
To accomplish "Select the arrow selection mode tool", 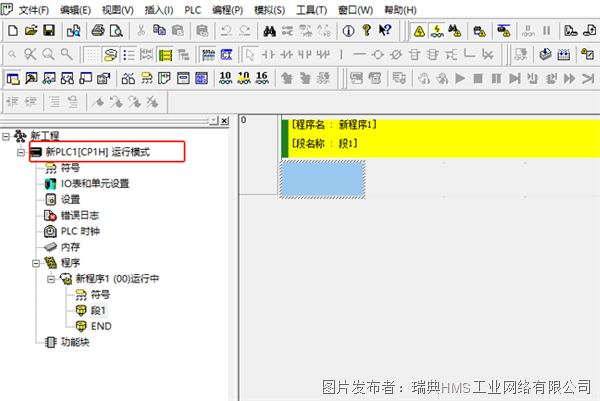I will 250,55.
